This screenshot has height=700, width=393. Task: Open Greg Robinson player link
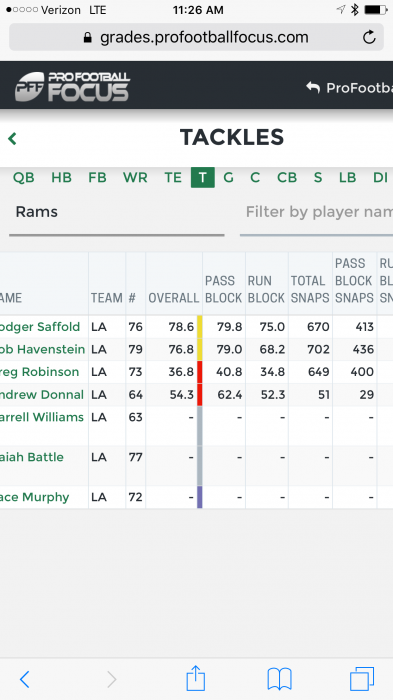coord(39,372)
